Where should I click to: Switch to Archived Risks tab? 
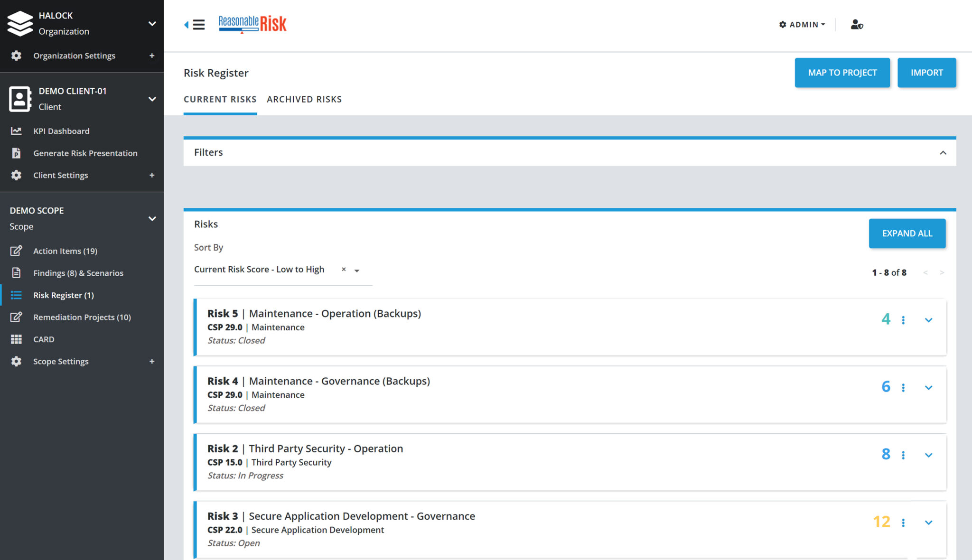point(304,100)
